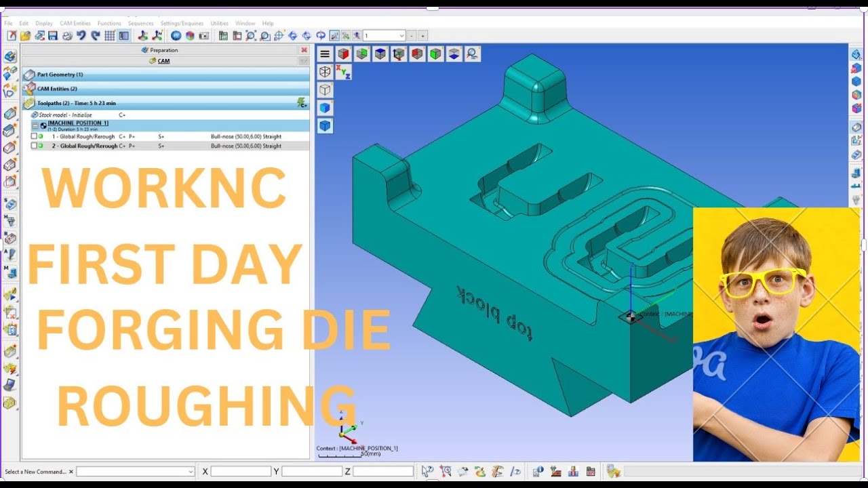Click the Window menu
868x488 pixels.
(x=245, y=23)
